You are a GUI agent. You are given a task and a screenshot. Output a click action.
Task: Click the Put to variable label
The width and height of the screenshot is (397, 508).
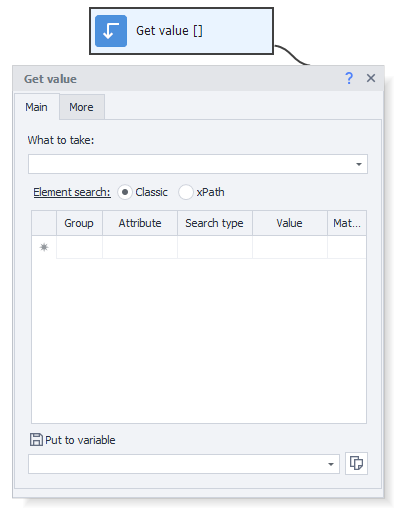pyautogui.click(x=80, y=440)
